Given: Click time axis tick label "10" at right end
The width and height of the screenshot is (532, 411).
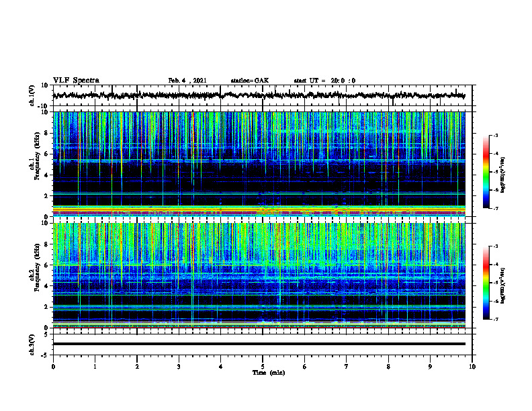Looking at the screenshot, I should click(472, 367).
